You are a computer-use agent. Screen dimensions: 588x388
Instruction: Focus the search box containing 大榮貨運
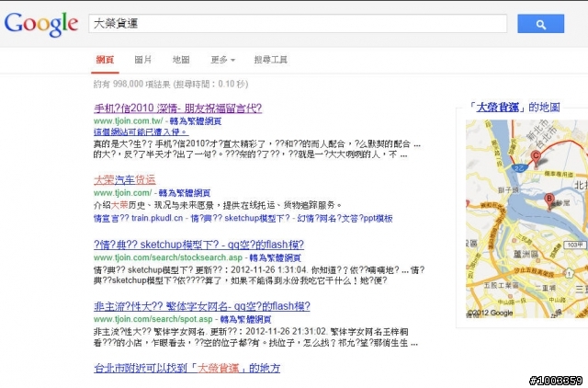pyautogui.click(x=298, y=24)
